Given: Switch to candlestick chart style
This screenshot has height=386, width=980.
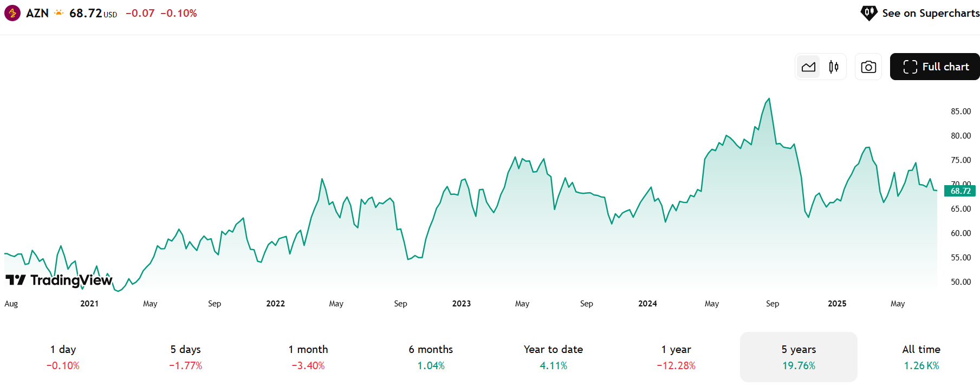Looking at the screenshot, I should click(x=834, y=67).
